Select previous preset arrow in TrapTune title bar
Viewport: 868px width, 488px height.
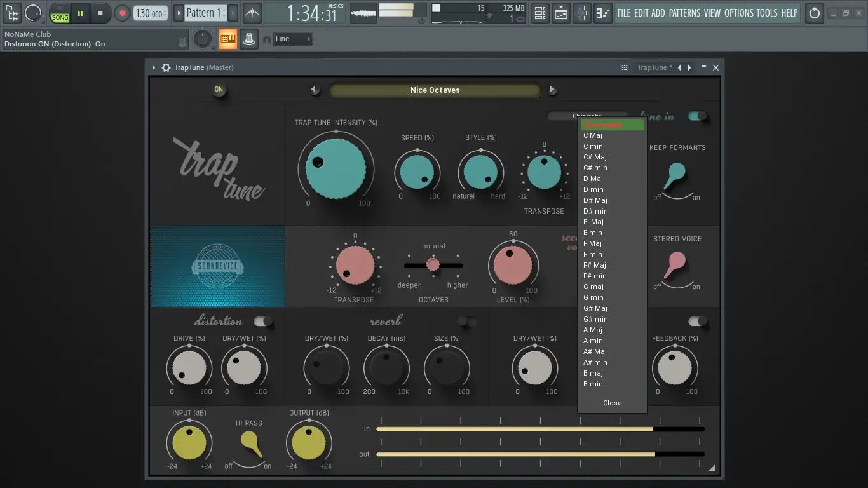(x=679, y=67)
